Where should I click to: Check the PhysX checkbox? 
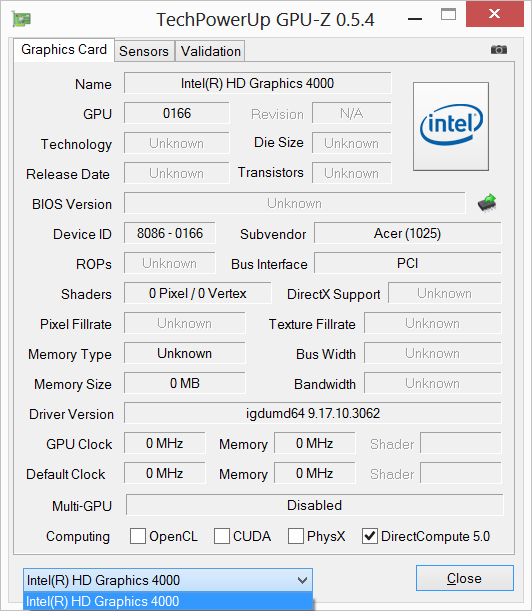[x=296, y=536]
